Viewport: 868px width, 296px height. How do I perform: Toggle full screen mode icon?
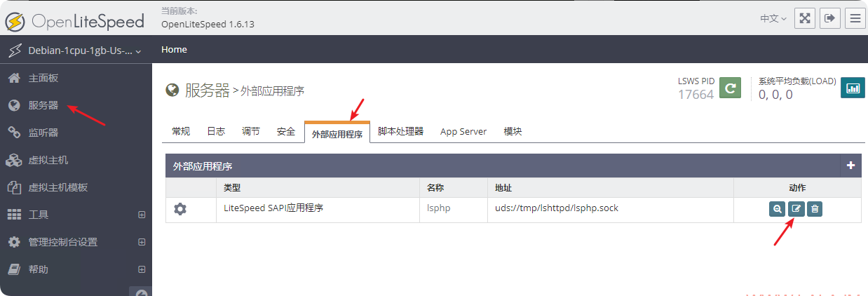804,18
